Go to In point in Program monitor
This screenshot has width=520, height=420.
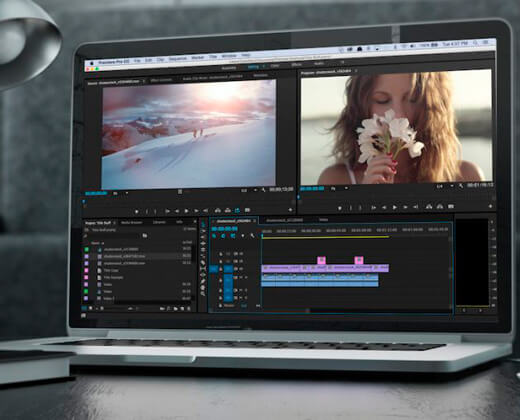[x=373, y=208]
